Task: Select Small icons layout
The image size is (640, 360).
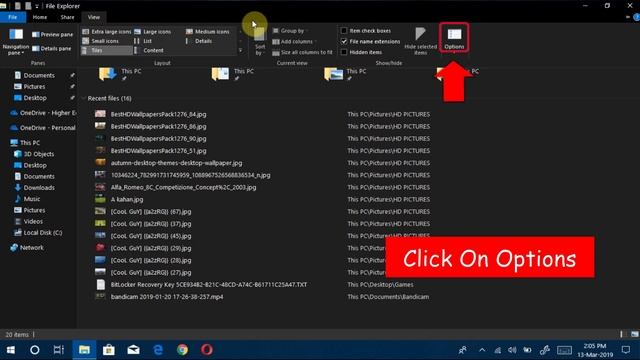Action: (101, 41)
